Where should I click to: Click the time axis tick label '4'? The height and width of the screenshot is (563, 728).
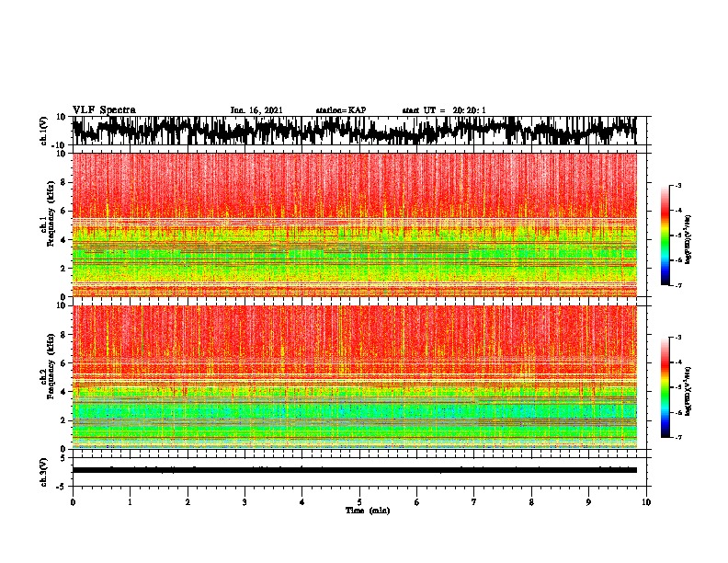302,502
